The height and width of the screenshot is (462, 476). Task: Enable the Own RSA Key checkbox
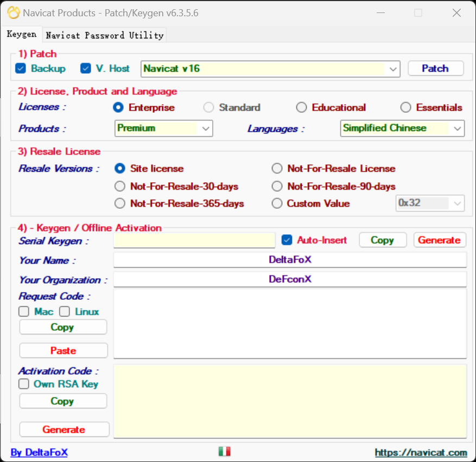click(24, 384)
